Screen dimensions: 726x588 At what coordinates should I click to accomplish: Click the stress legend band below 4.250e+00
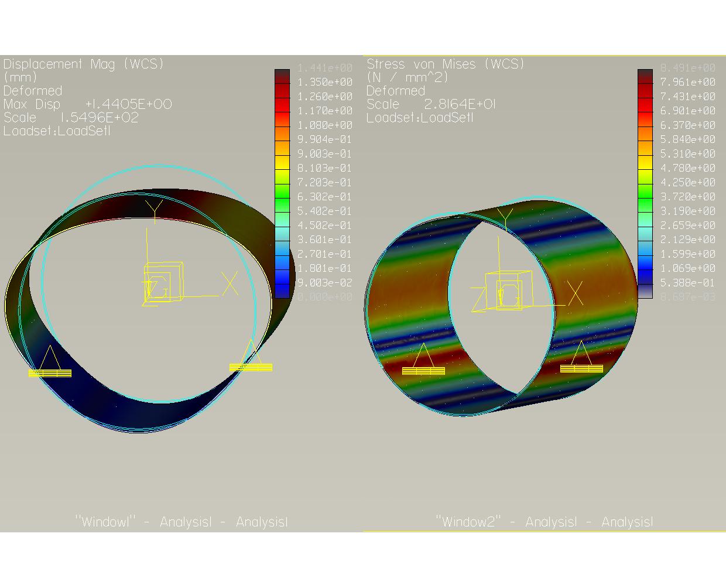click(x=645, y=191)
